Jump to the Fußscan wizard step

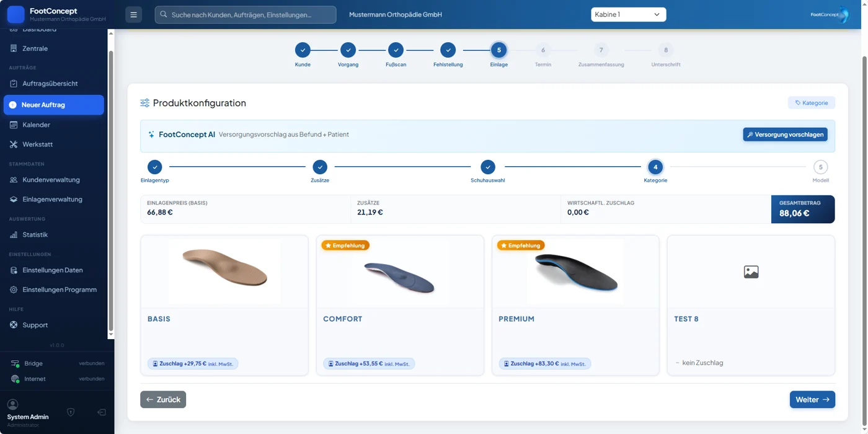point(396,50)
